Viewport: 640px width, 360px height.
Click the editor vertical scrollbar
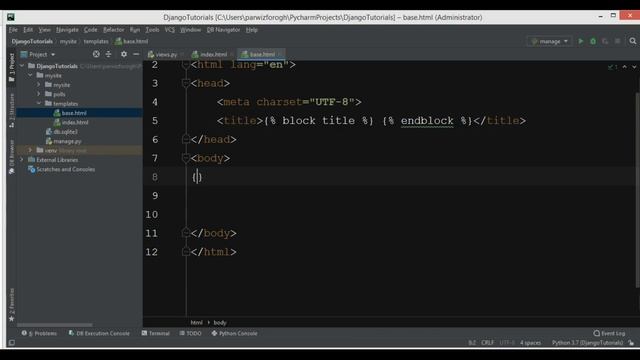pyautogui.click(x=638, y=190)
